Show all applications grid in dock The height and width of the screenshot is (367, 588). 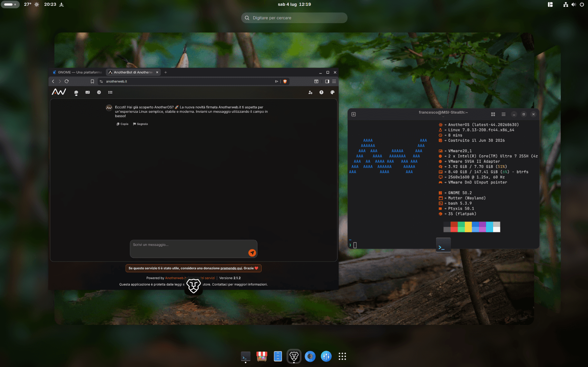coord(342,356)
